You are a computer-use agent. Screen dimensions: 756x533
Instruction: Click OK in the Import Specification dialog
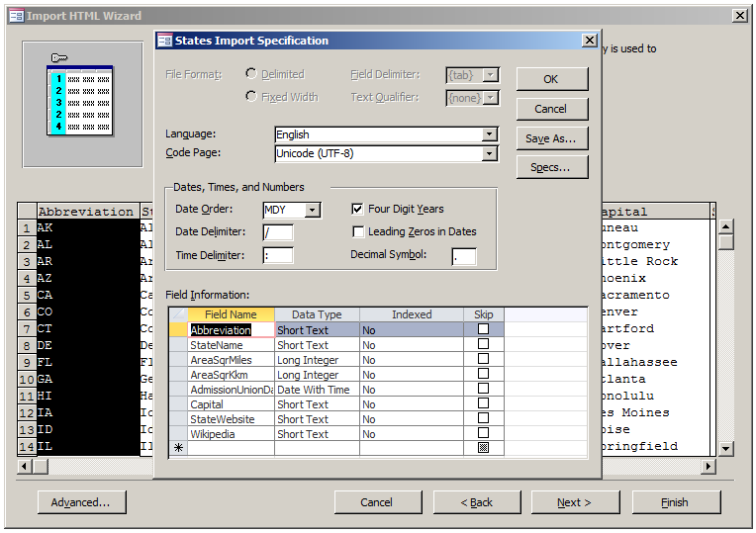coord(552,79)
